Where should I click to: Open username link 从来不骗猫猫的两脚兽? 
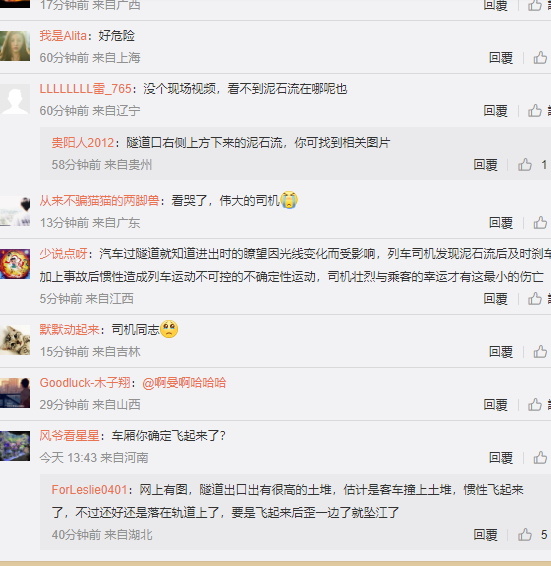99,200
